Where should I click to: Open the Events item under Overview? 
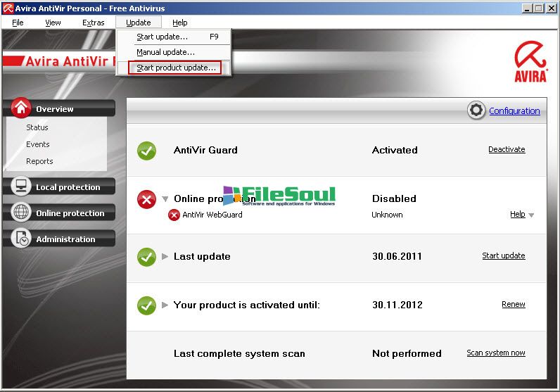38,144
